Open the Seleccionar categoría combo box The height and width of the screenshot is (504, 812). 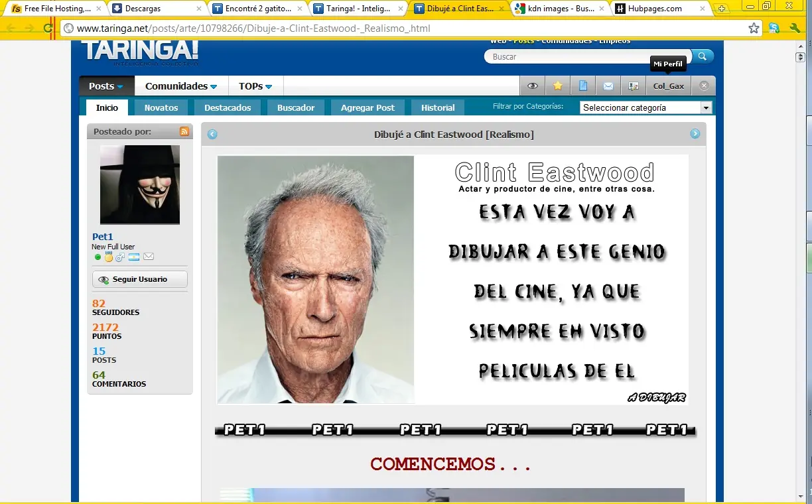pyautogui.click(x=645, y=107)
